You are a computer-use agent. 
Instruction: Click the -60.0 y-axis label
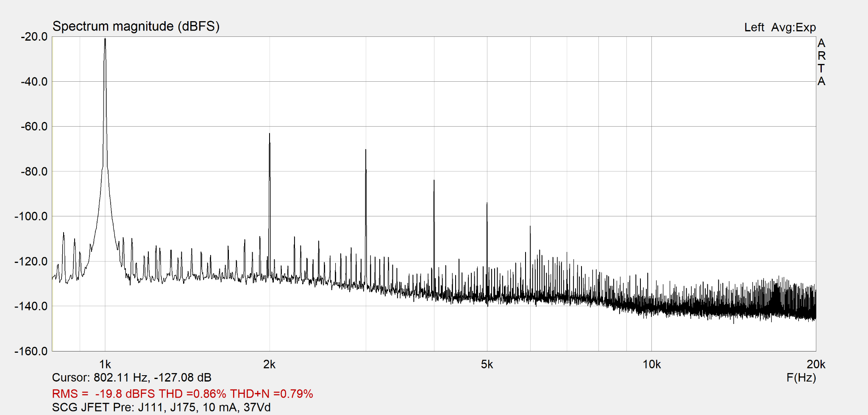pyautogui.click(x=34, y=127)
